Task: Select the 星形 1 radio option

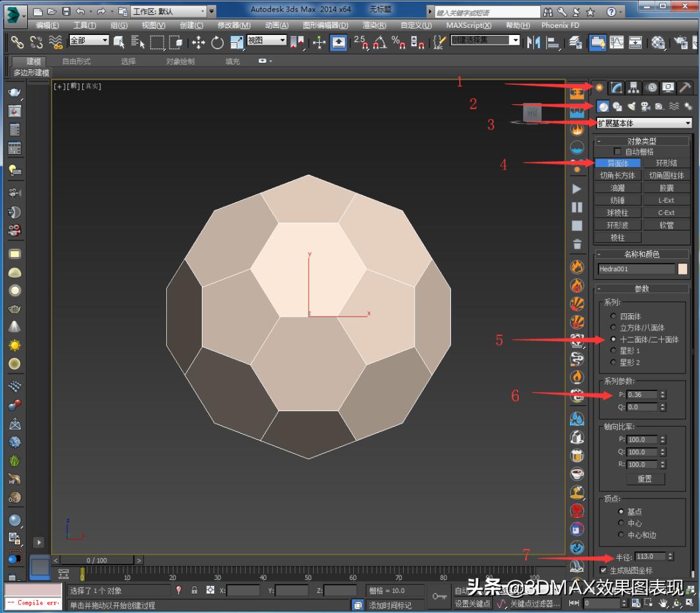Action: [x=613, y=351]
